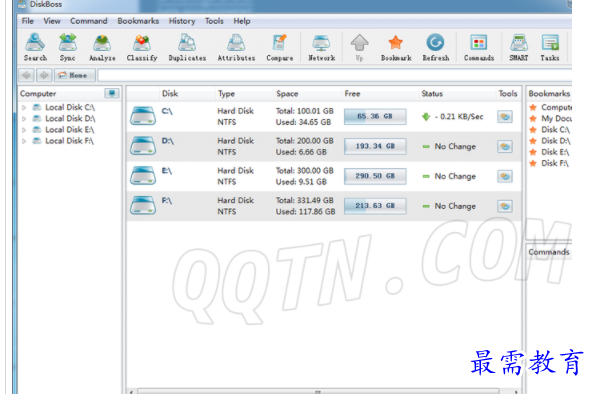The image size is (592, 394).
Task: Click the 213.63 GB free space bar
Action: click(x=375, y=206)
